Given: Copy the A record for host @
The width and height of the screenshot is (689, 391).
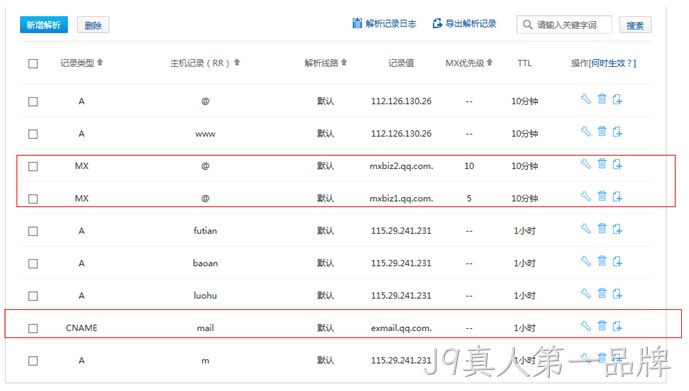Looking at the screenshot, I should tap(617, 100).
